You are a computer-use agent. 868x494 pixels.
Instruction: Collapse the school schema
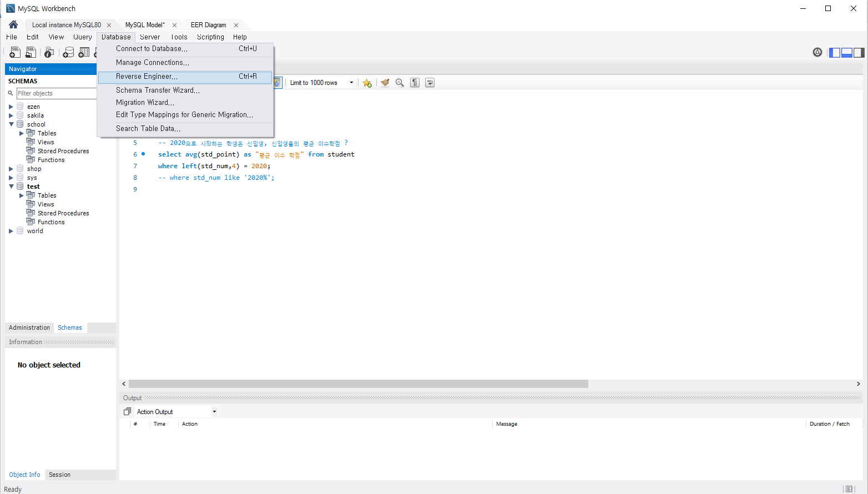click(x=11, y=124)
